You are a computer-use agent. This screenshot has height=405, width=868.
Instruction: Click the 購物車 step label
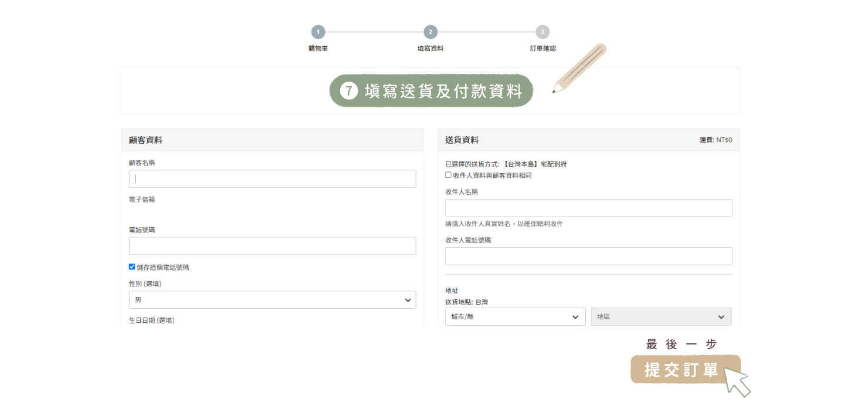point(318,49)
